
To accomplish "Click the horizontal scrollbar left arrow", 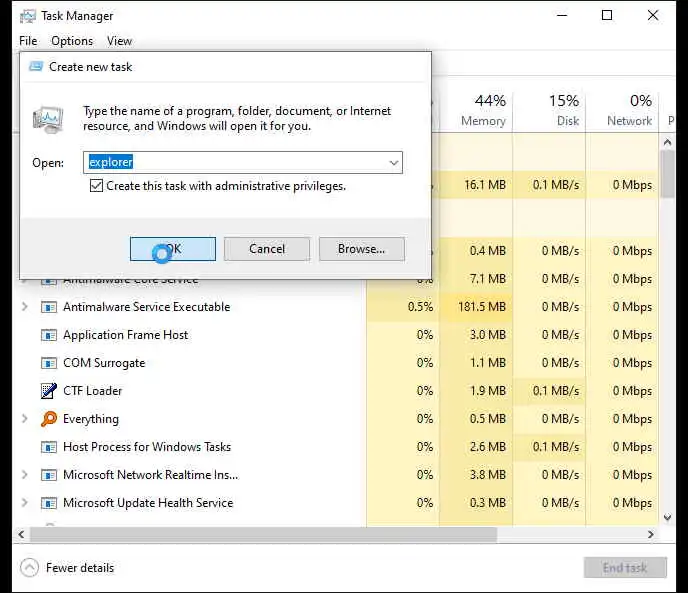I will [x=21, y=534].
